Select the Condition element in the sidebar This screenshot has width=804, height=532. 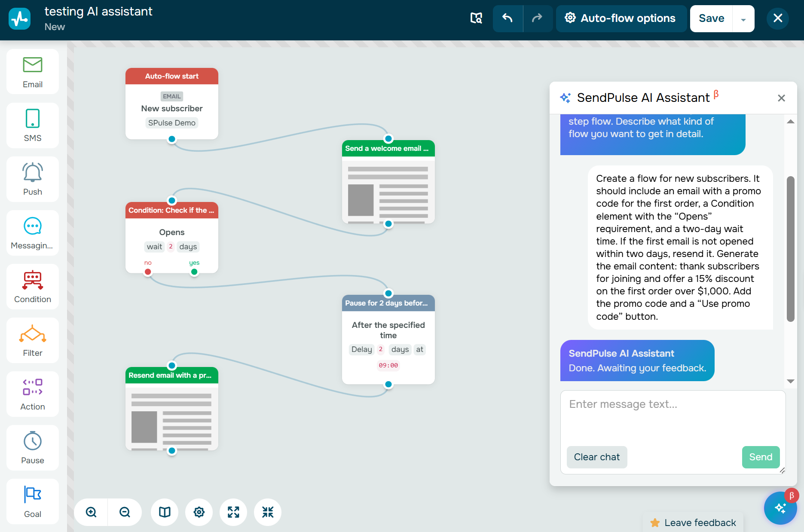pyautogui.click(x=32, y=286)
